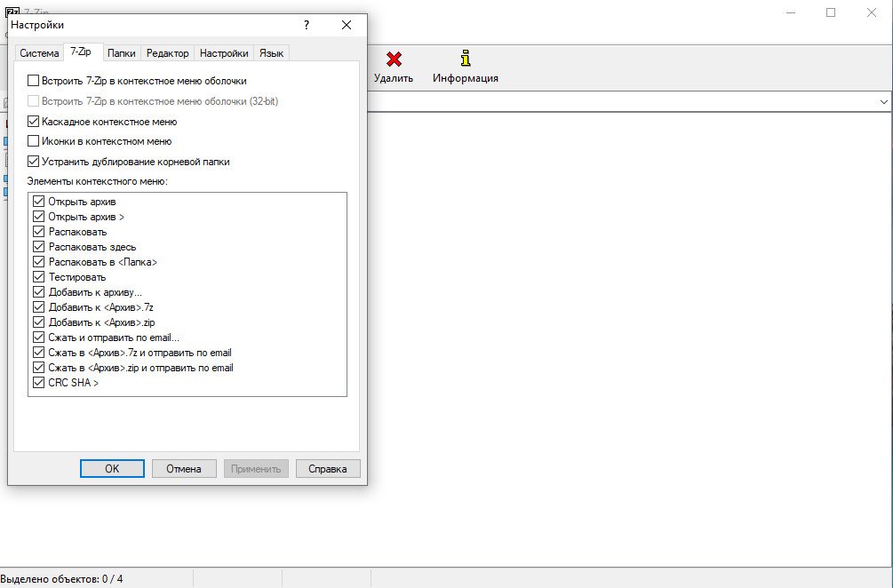Open the Папки tab

tap(122, 53)
